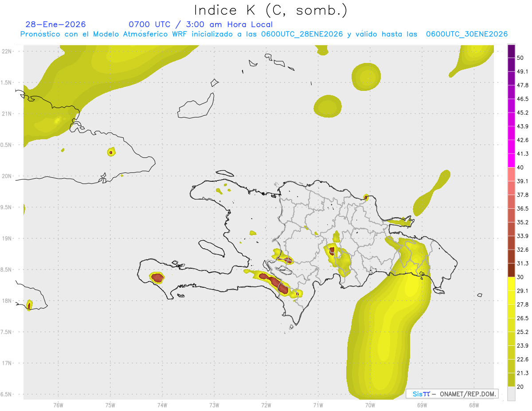Screen dimensions: 532x411
Task: Click the "50" value on the color scale
Action: 521,58
